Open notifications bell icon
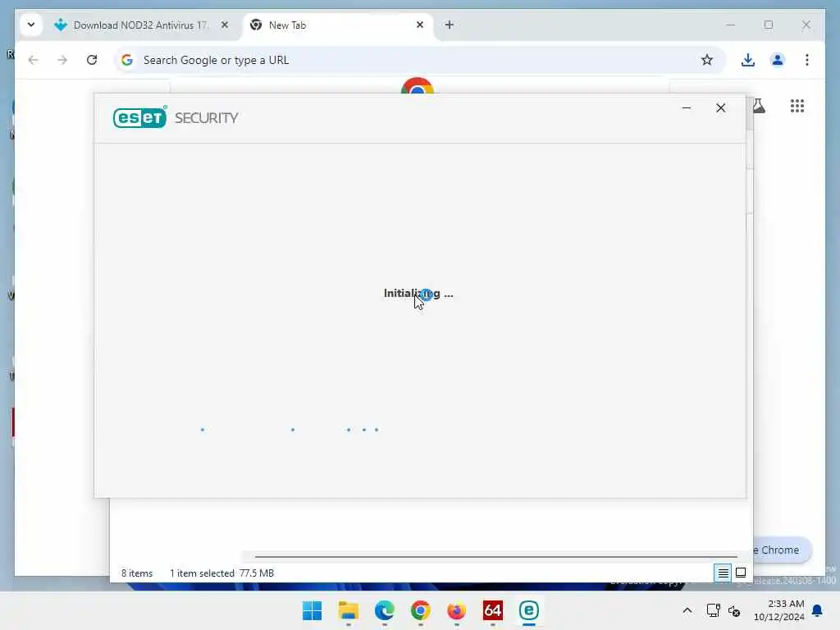The width and height of the screenshot is (840, 630). coord(818,610)
